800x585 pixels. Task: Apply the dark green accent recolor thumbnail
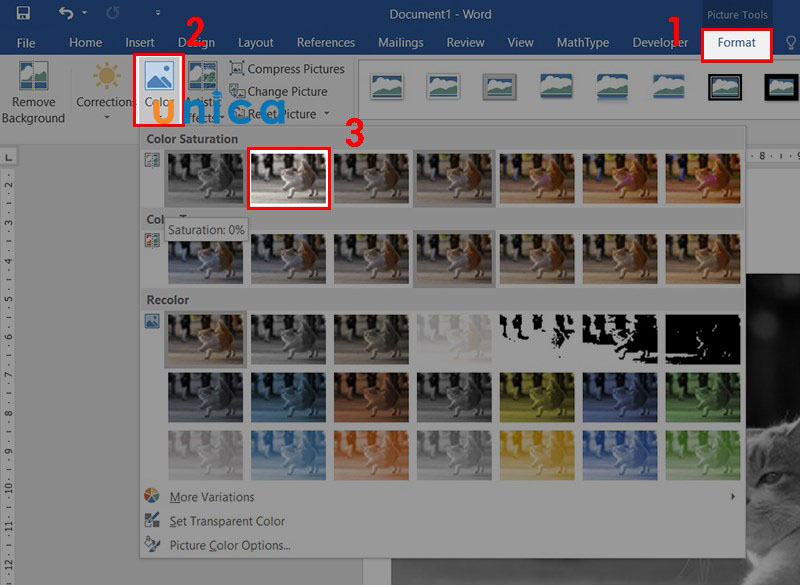(x=703, y=397)
